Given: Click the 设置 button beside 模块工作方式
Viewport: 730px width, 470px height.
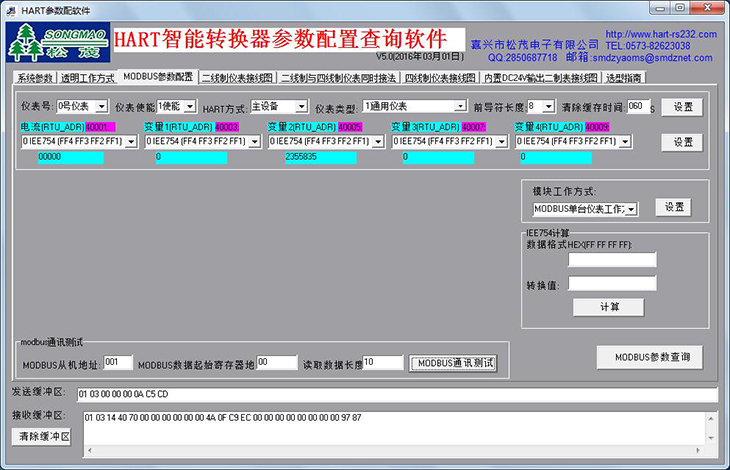Looking at the screenshot, I should tap(673, 207).
